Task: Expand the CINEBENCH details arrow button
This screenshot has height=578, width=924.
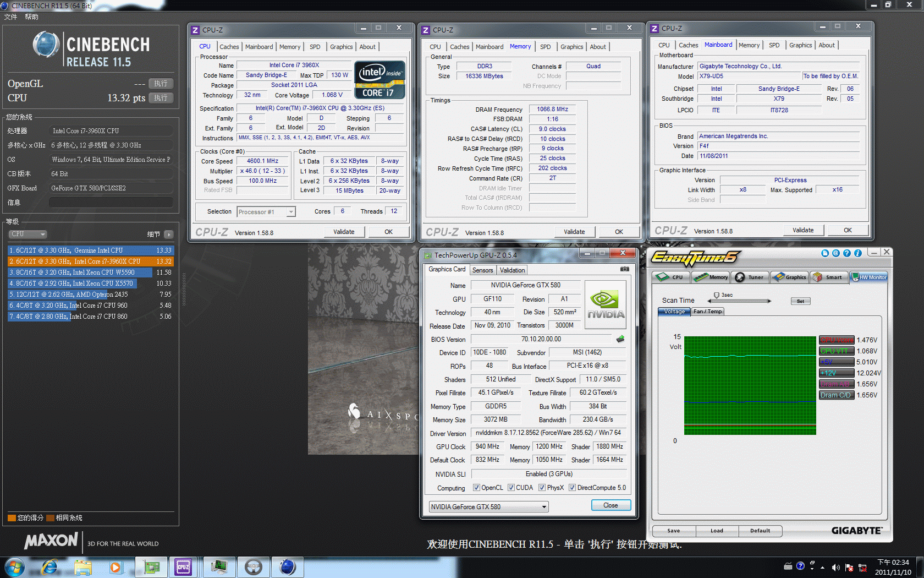Action: pyautogui.click(x=169, y=235)
